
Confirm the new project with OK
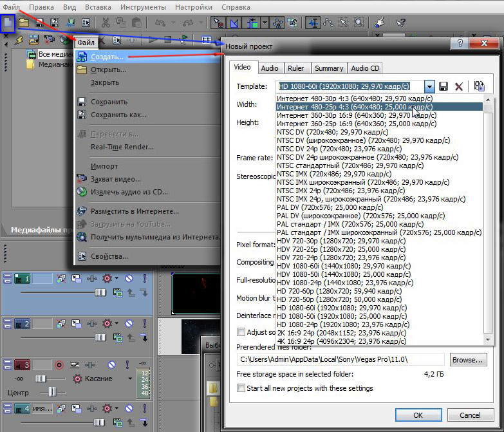[418, 415]
